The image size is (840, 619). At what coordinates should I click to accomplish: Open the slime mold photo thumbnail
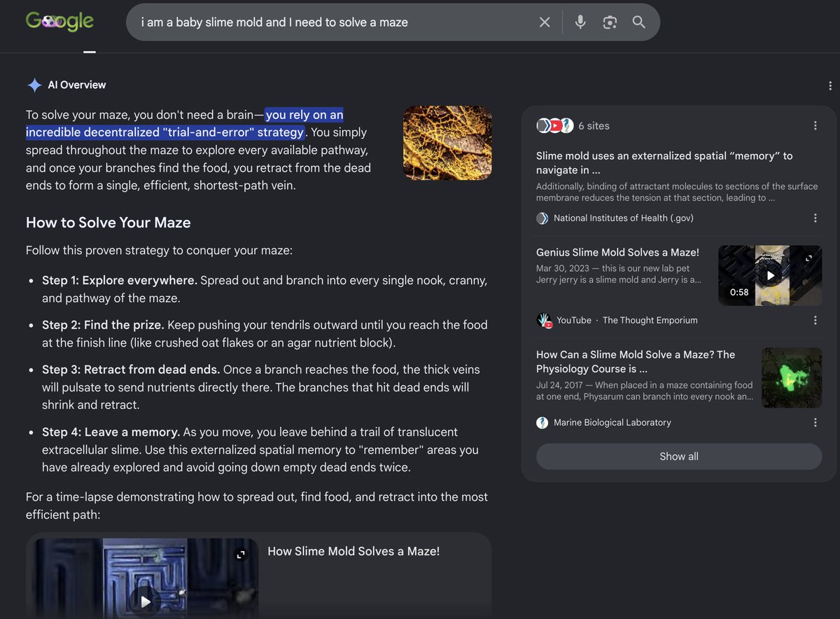pyautogui.click(x=447, y=143)
